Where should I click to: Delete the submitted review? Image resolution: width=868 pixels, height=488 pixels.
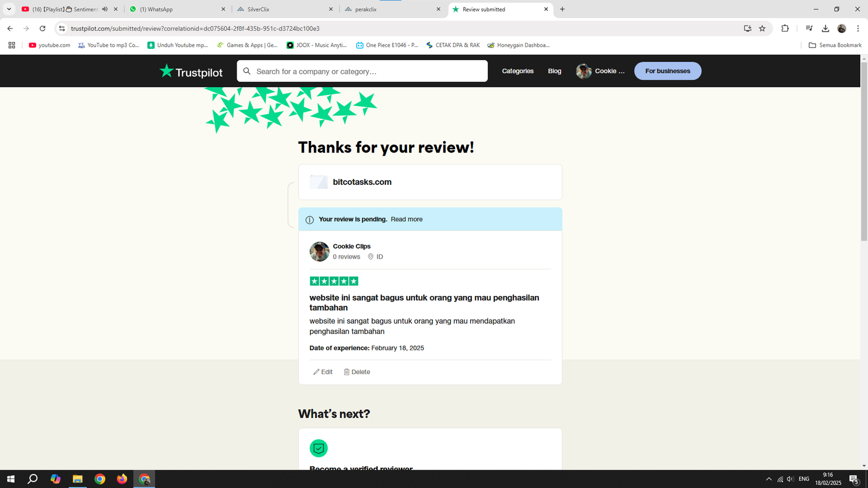pyautogui.click(x=356, y=372)
